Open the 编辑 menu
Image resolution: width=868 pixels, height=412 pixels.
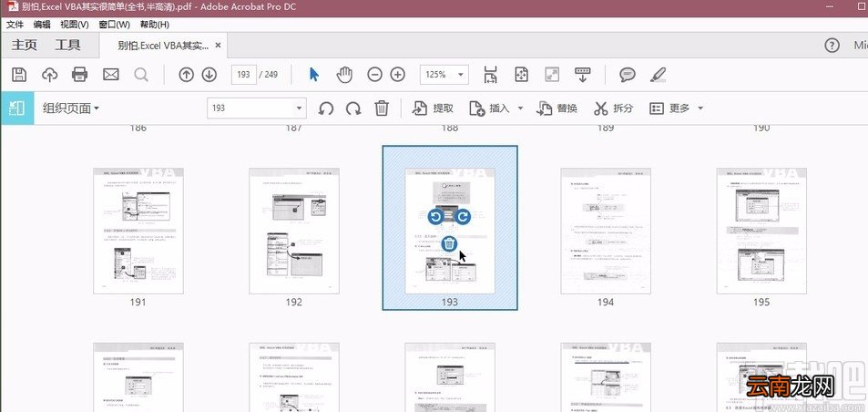42,25
